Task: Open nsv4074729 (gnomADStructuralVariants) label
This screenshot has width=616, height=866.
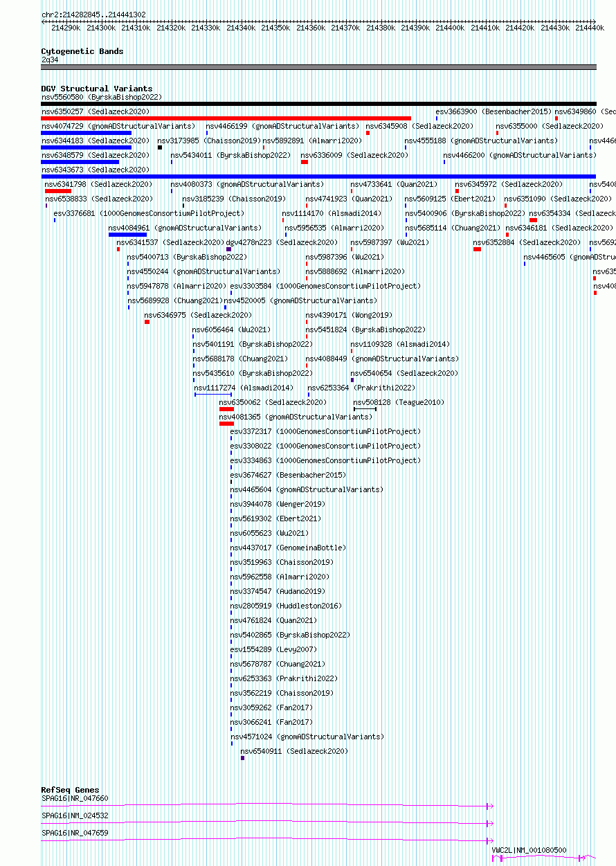Action: click(118, 126)
